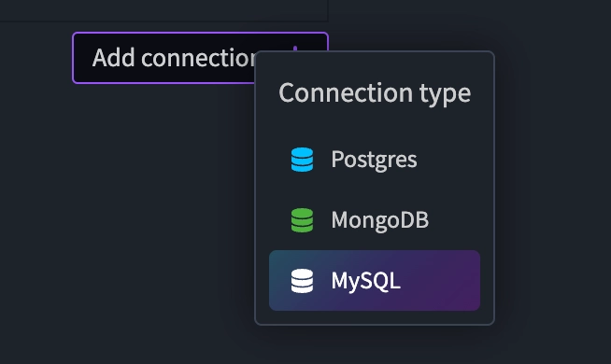The height and width of the screenshot is (364, 611).
Task: Click the white MySQL database icon
Action: (x=302, y=281)
